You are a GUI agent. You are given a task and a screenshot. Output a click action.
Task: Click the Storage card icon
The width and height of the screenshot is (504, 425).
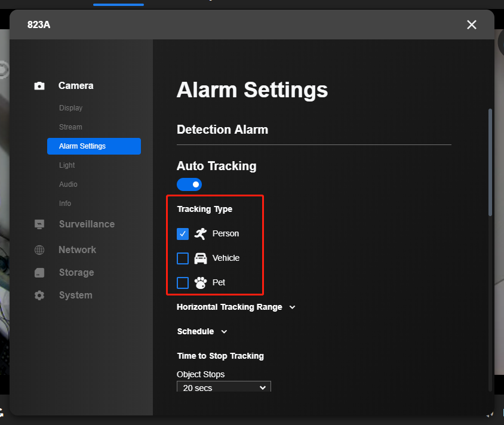39,273
